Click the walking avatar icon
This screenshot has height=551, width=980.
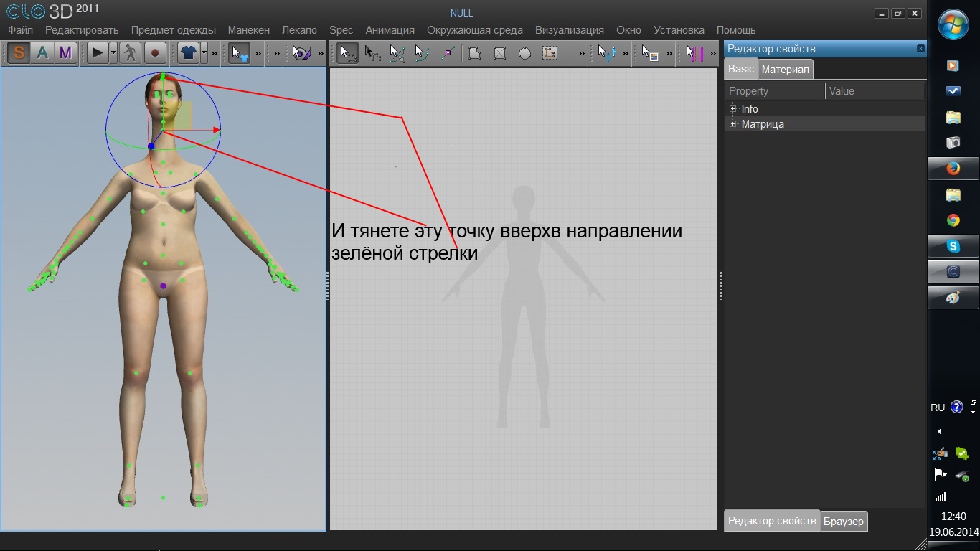130,52
